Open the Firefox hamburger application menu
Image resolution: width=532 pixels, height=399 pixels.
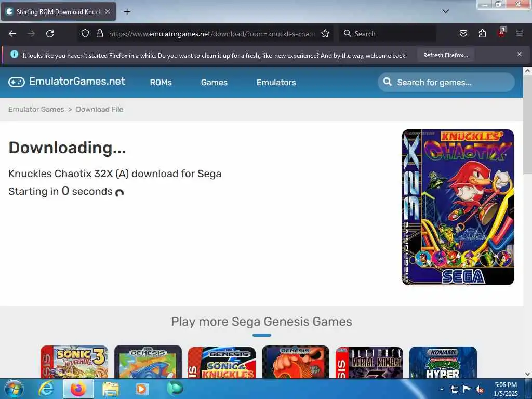pos(520,33)
